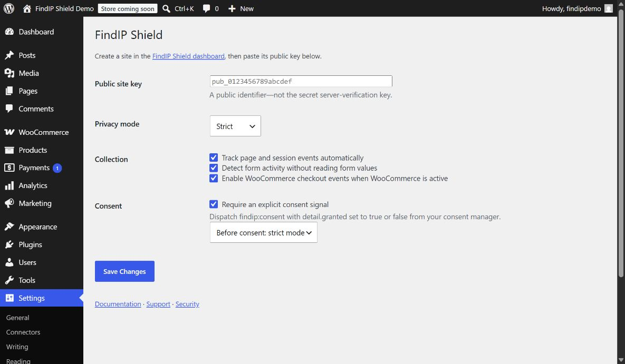Toggle Track page and session events checkbox
The height and width of the screenshot is (364, 625).
pos(214,158)
